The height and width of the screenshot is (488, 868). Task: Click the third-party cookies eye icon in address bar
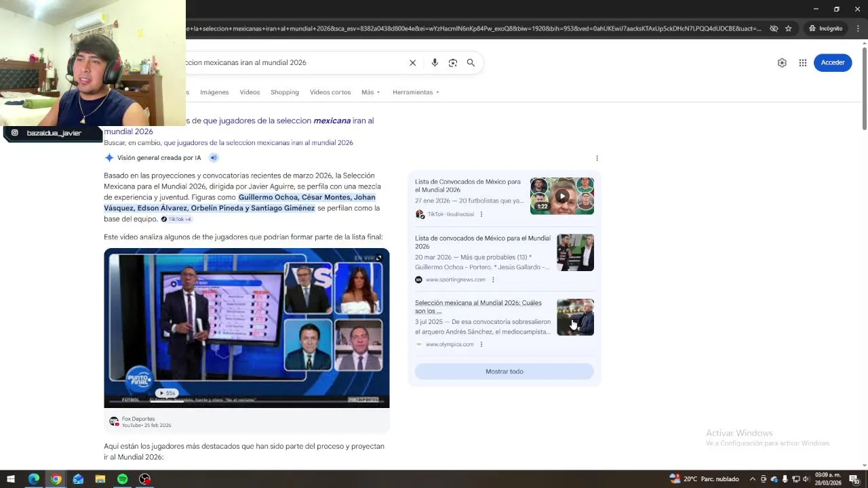pos(774,28)
